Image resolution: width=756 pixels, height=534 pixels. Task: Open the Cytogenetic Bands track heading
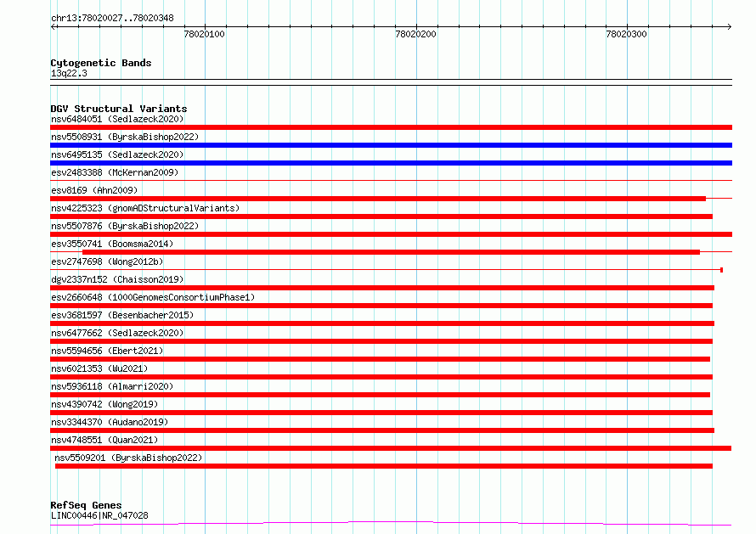pyautogui.click(x=101, y=63)
